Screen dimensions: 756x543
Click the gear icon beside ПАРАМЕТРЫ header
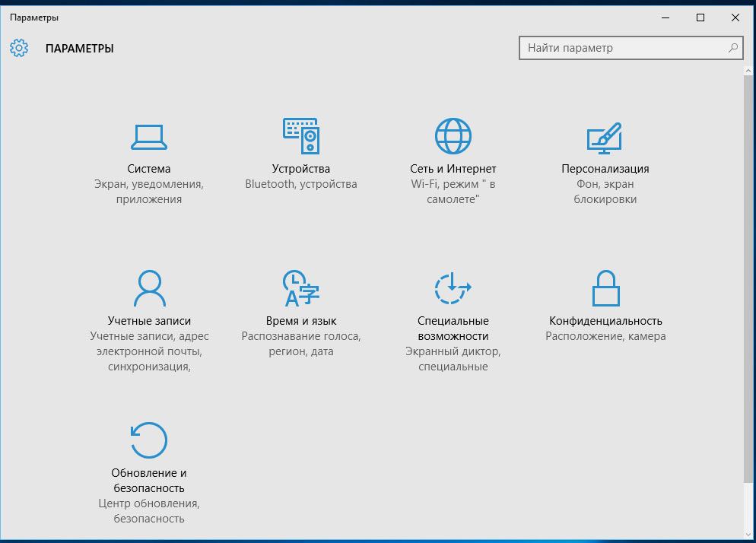[x=19, y=49]
